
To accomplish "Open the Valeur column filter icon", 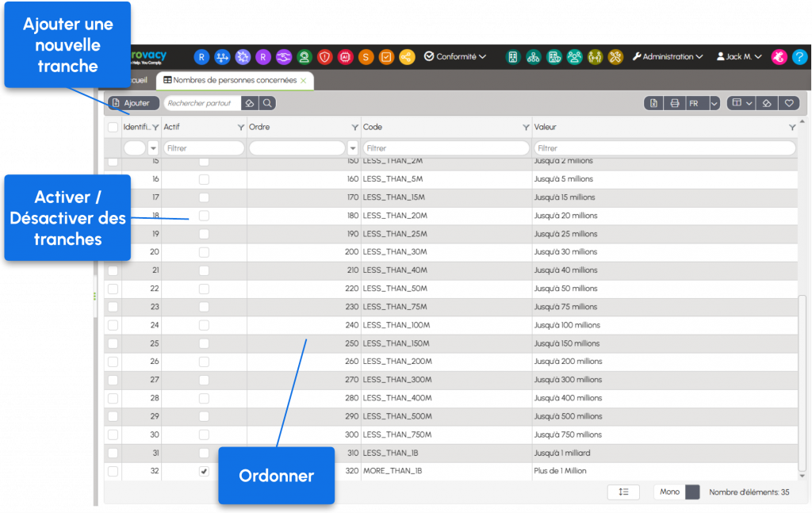I will pos(792,128).
